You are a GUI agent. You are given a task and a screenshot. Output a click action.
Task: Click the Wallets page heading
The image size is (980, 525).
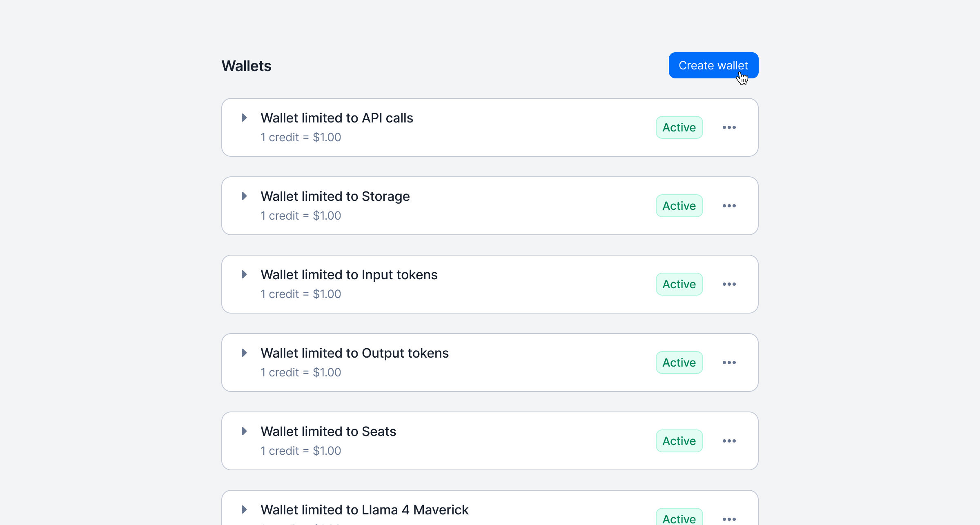click(246, 66)
